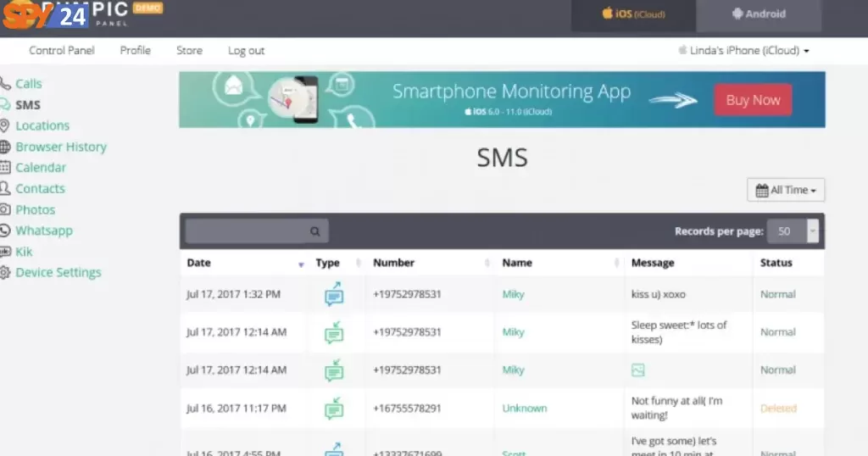Click the Status column header
This screenshot has height=456, width=868.
point(776,263)
